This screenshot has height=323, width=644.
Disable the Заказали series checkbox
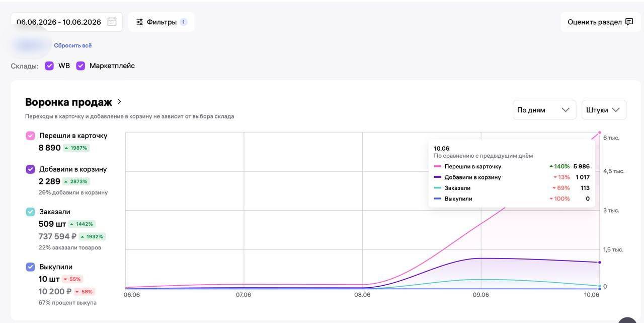(31, 212)
